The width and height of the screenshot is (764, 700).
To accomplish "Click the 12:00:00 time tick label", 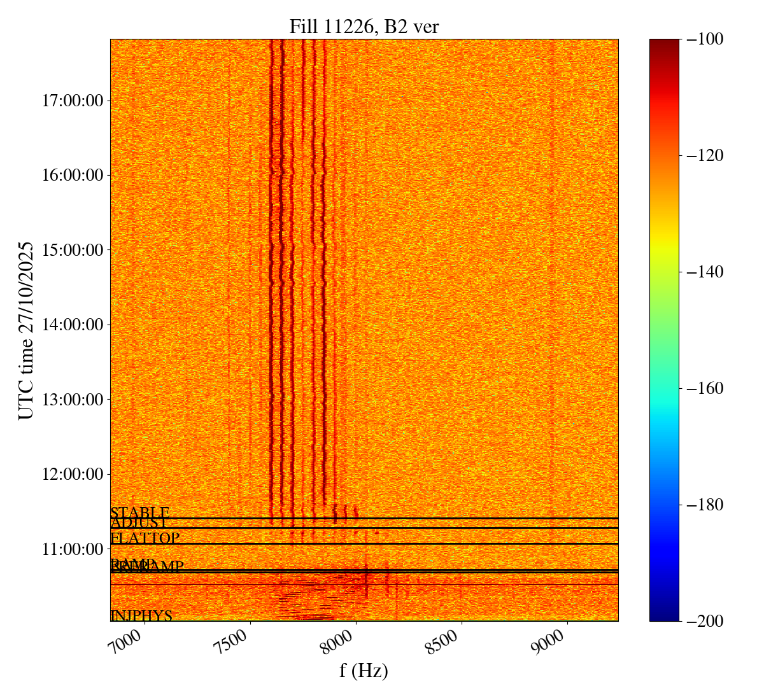I will (x=73, y=474).
